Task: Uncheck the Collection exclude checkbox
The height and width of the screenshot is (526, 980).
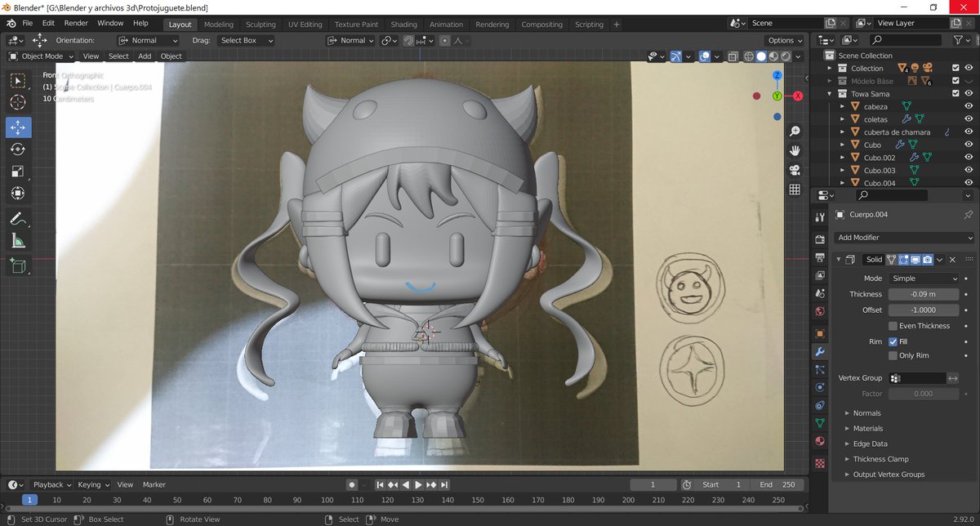Action: coord(955,69)
